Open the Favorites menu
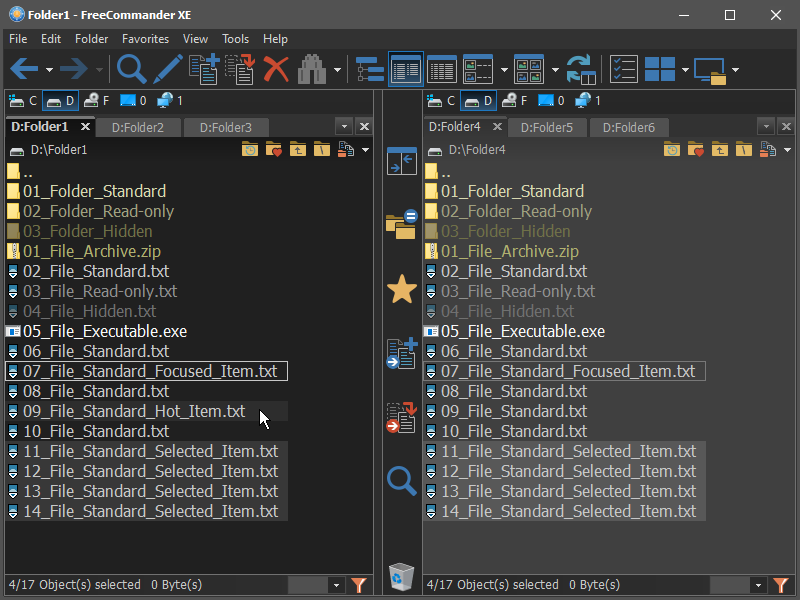The height and width of the screenshot is (600, 800). [145, 39]
